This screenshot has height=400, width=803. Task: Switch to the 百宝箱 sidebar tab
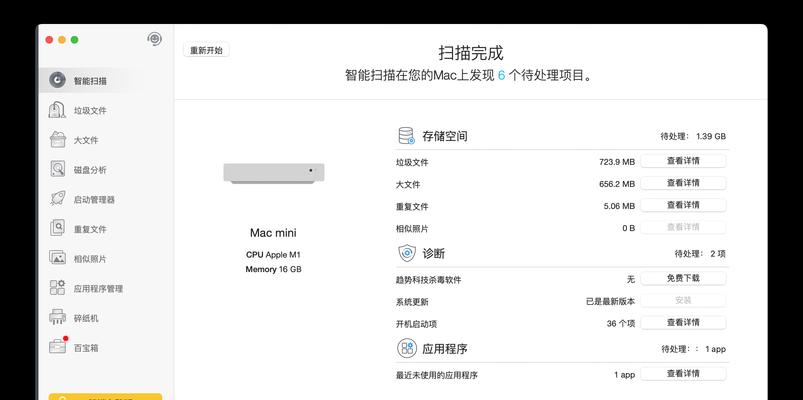pos(105,348)
